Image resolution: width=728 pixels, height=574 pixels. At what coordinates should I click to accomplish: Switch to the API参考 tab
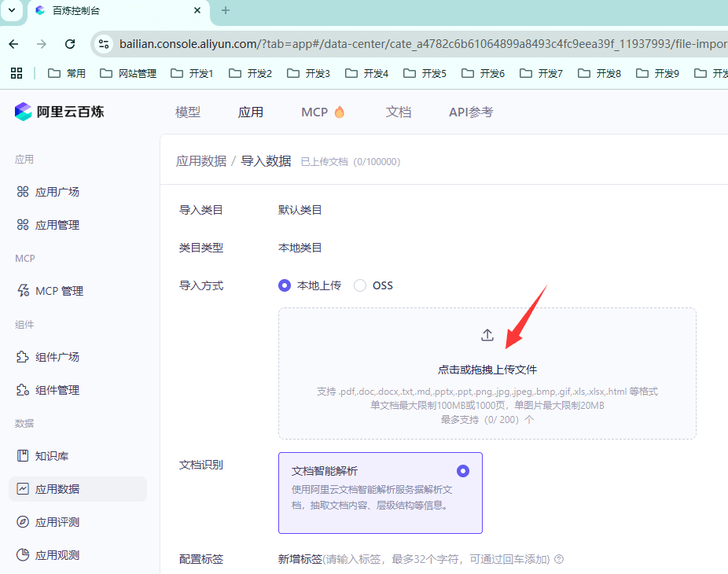471,112
